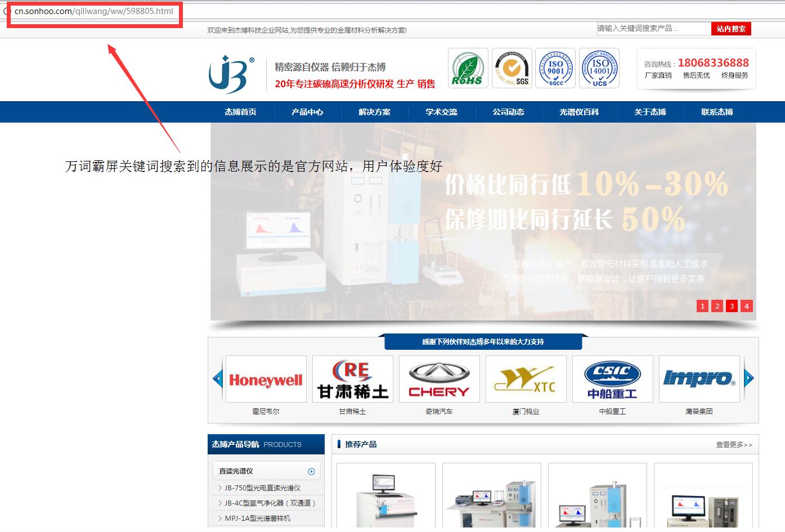The height and width of the screenshot is (532, 785).
Task: Open the Honeywell partner logo
Action: click(266, 380)
